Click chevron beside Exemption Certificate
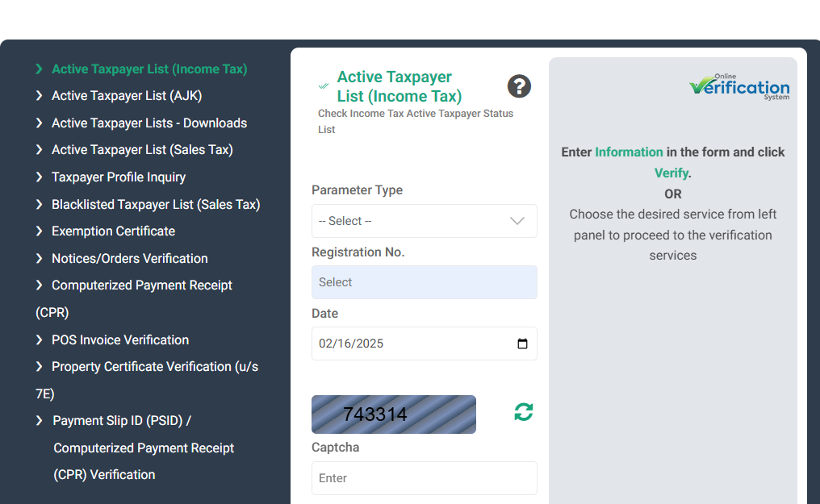 click(x=40, y=231)
